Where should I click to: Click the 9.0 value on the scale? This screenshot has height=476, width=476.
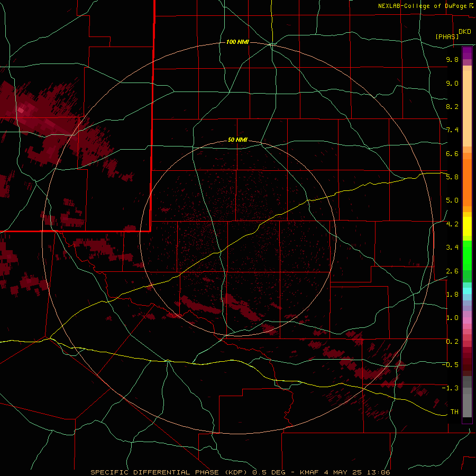[452, 83]
